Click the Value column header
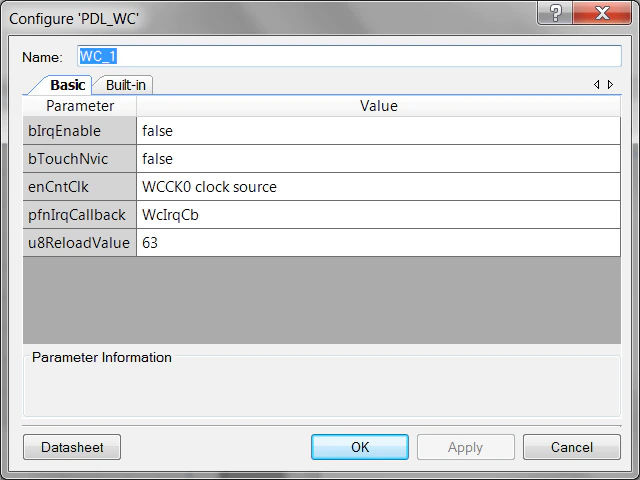The width and height of the screenshot is (640, 480). click(x=378, y=106)
